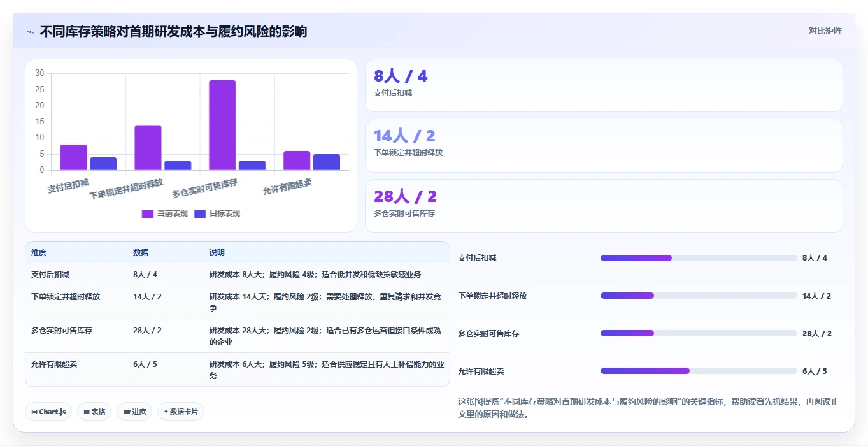Click the 多仓实时可售库存 table row name cell
The width and height of the screenshot is (868, 446).
[x=62, y=331]
